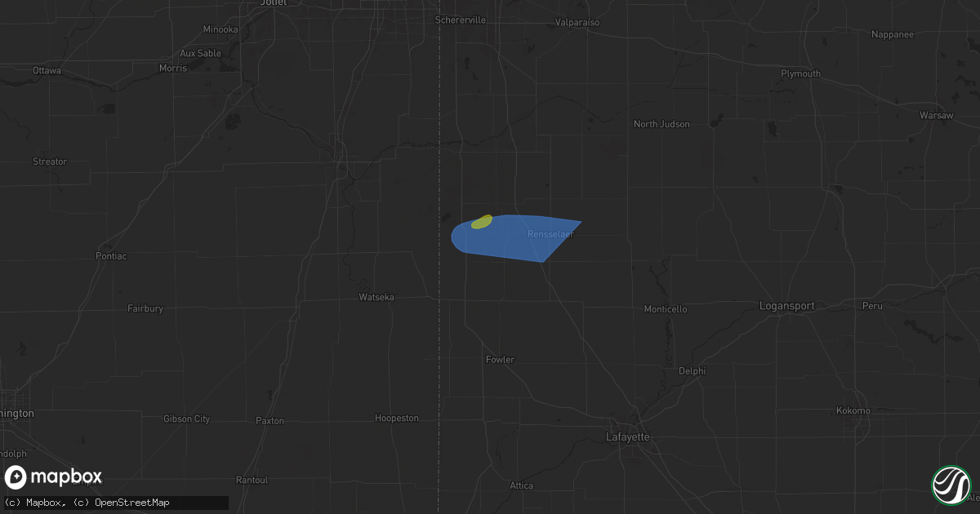Click the Pontiac city label

[x=111, y=256]
